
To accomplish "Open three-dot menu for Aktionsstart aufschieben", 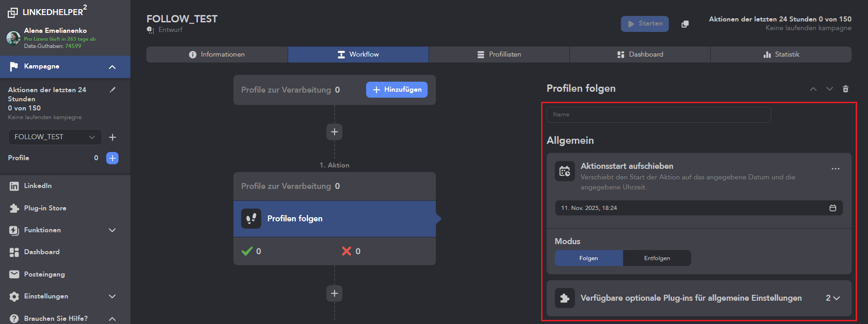I will point(835,169).
